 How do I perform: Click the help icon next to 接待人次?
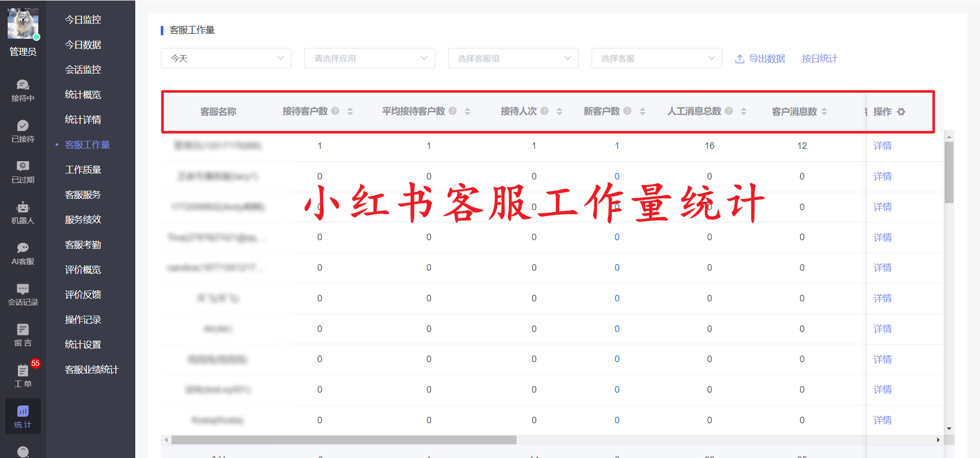pyautogui.click(x=545, y=111)
